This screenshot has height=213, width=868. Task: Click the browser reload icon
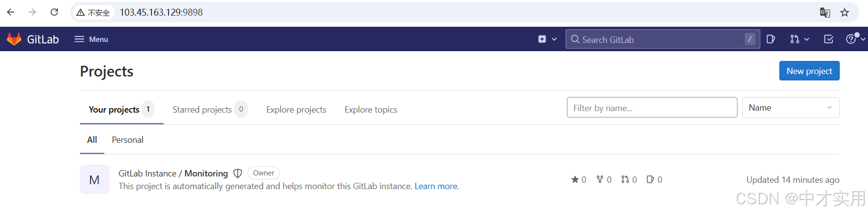pos(54,12)
